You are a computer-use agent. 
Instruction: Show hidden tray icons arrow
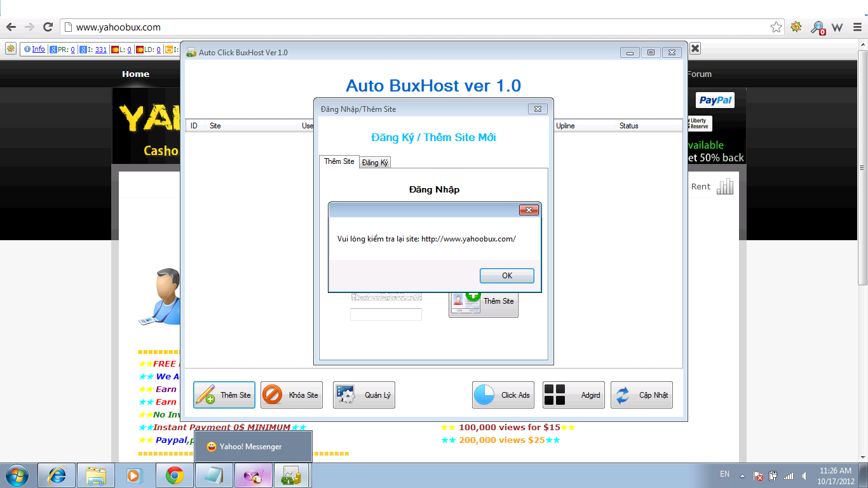[x=742, y=475]
